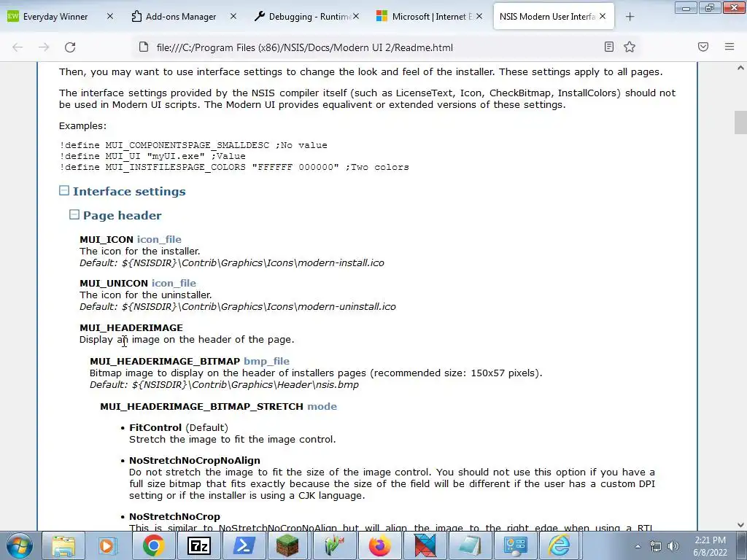The width and height of the screenshot is (747, 560).
Task: Collapse the Page header section
Action: pos(74,214)
